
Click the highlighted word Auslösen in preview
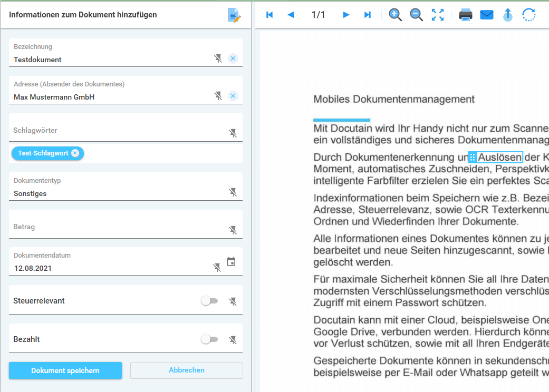[x=499, y=158]
